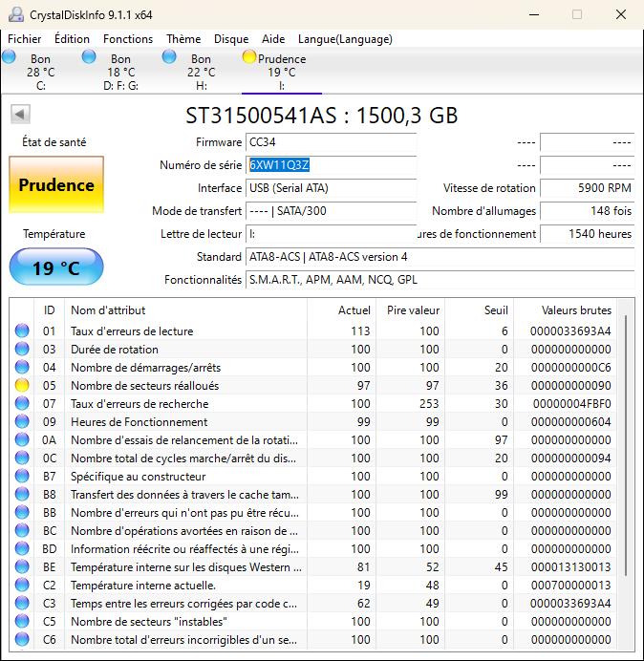Open the Fichier menu
644x661 pixels.
(25, 39)
